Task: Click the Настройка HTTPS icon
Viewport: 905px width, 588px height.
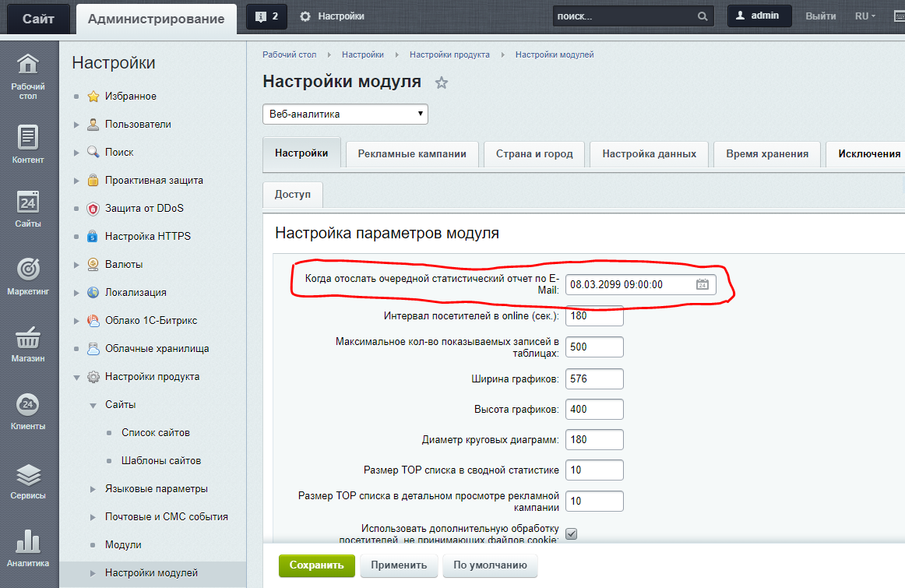Action: coord(93,236)
